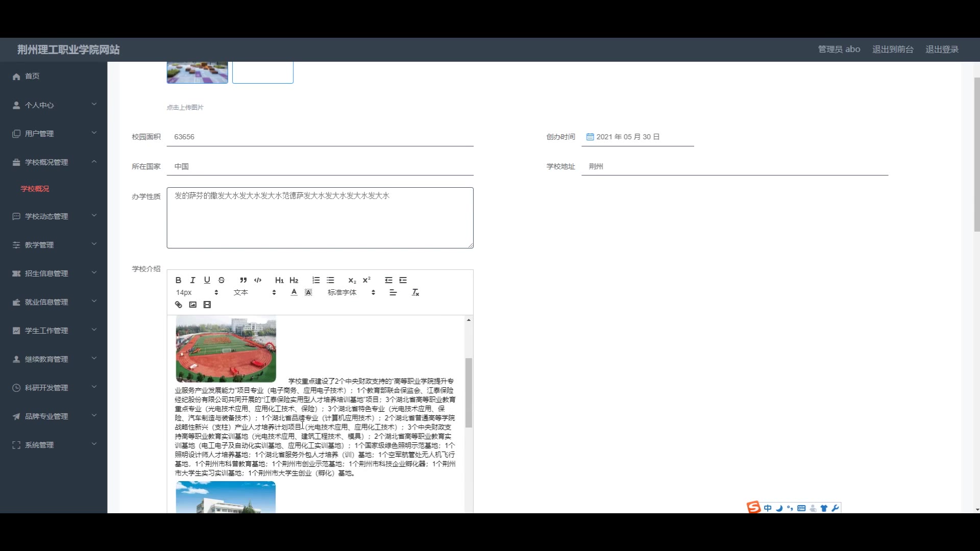This screenshot has height=551, width=980.
Task: Expand the 系统管理 sidebar menu
Action: pyautogui.click(x=54, y=445)
